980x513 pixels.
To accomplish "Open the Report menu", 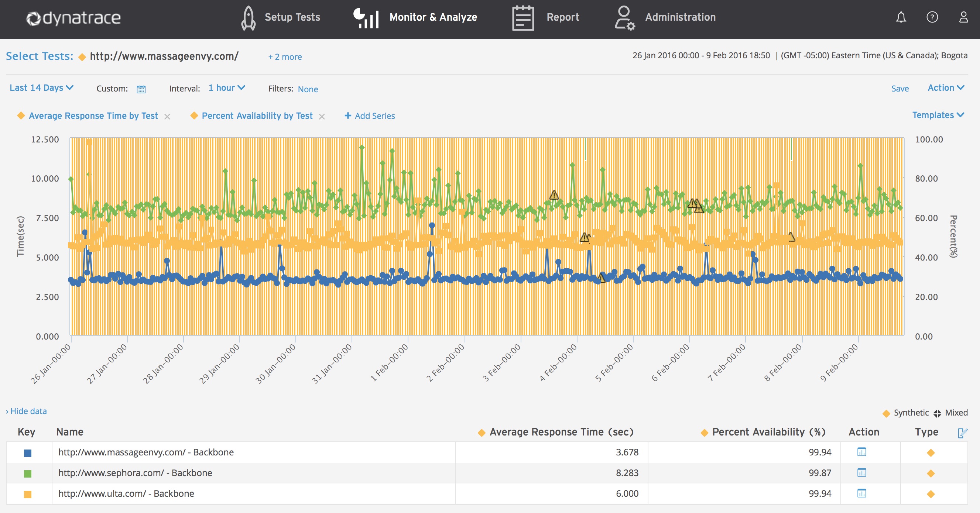I will click(563, 17).
